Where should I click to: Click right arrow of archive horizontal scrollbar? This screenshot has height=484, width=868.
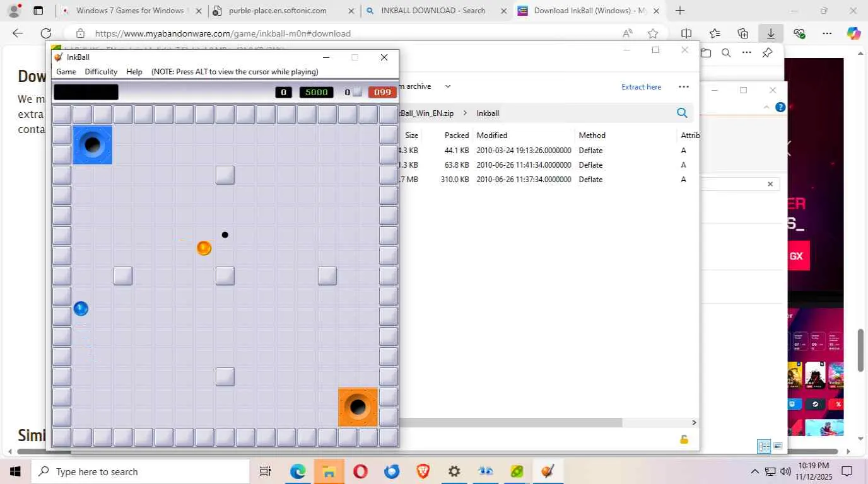[x=694, y=422]
